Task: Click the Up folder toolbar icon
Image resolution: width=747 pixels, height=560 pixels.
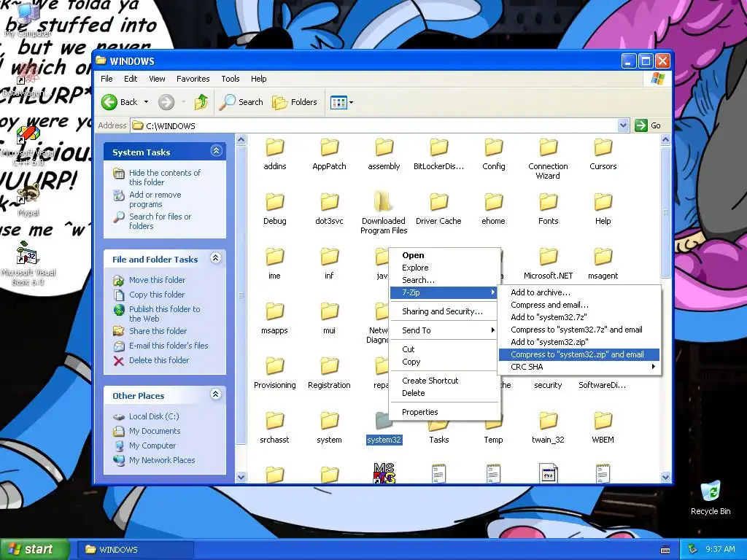Action: (201, 102)
